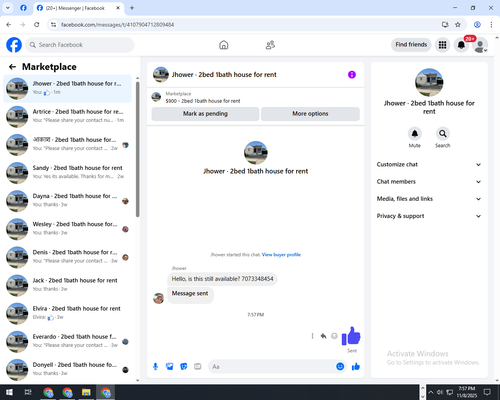500x400 pixels.
Task: Open the Home feed icon
Action: (x=224, y=45)
